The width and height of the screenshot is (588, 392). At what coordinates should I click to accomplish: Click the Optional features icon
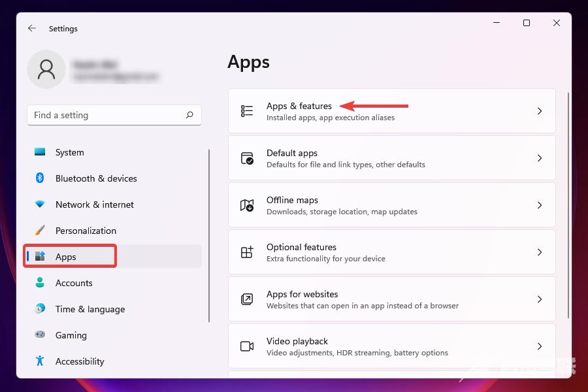pyautogui.click(x=247, y=252)
